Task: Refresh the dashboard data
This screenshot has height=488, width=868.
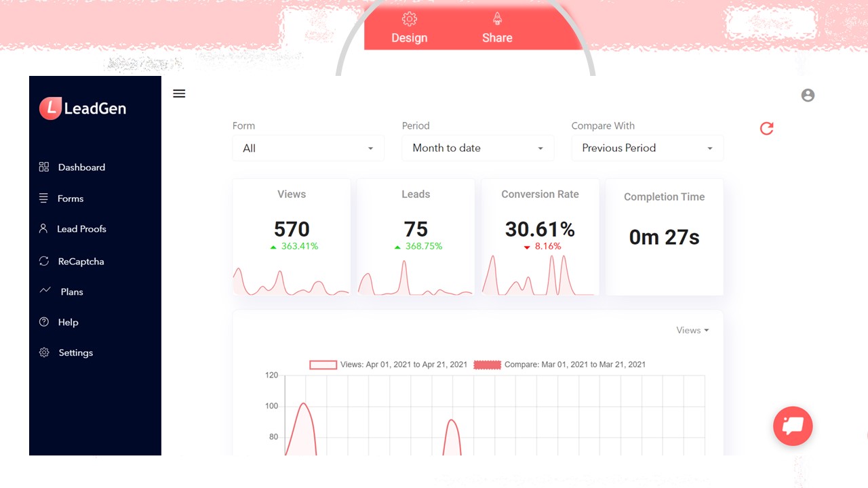Action: click(766, 128)
